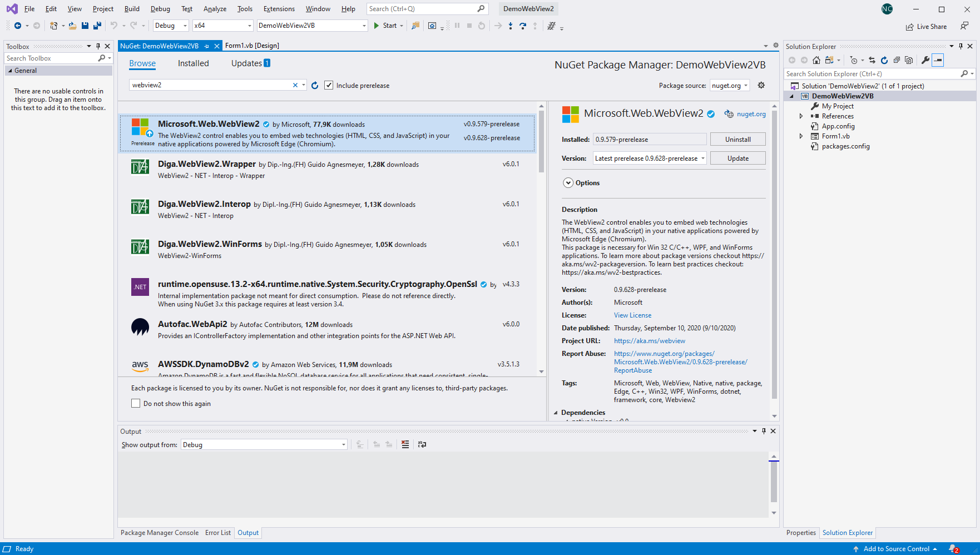Open the https://aka.ms/webview project link

coord(650,341)
